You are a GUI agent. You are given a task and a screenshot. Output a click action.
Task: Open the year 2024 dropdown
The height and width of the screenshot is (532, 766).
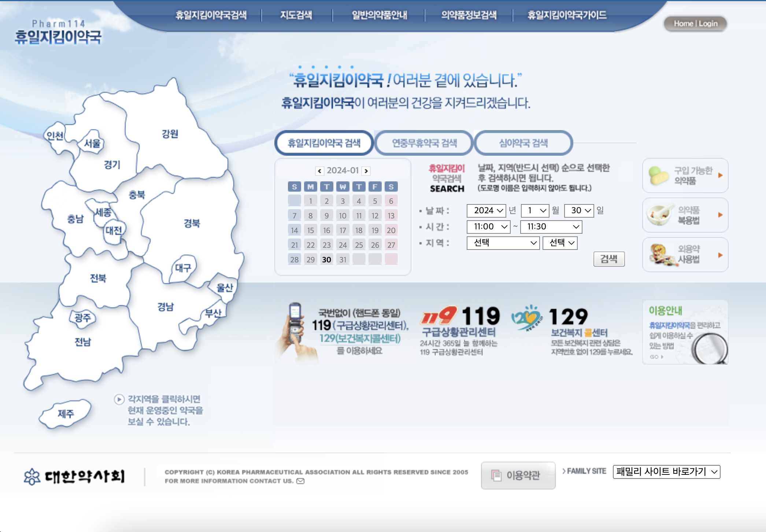(486, 211)
